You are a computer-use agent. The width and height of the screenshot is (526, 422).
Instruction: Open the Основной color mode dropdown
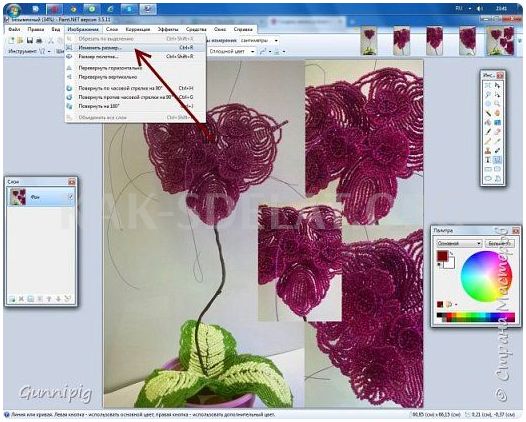pos(459,243)
